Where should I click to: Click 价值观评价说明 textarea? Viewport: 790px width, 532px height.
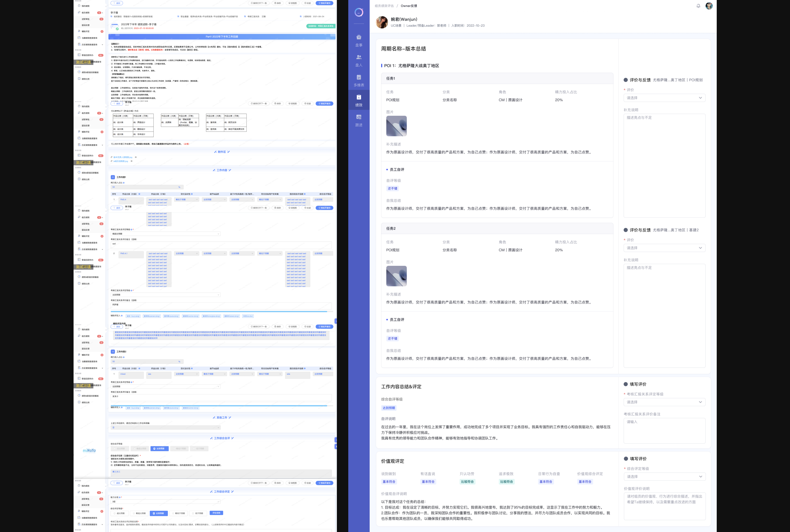point(664,506)
